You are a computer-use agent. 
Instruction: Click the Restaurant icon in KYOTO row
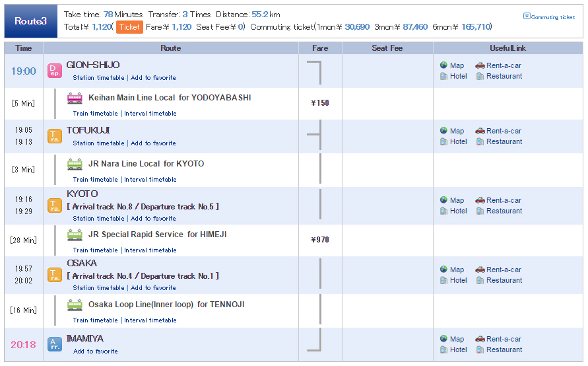click(480, 211)
